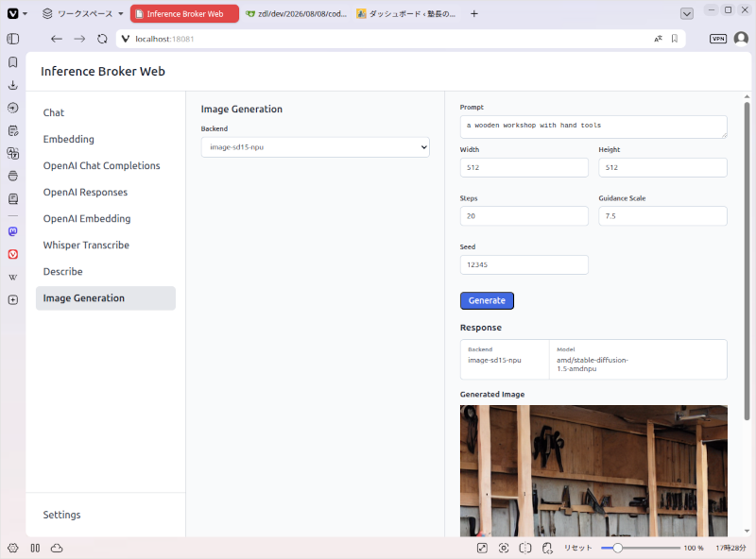Focus the Guidance Scale input field
The width and height of the screenshot is (756, 559).
coord(663,216)
